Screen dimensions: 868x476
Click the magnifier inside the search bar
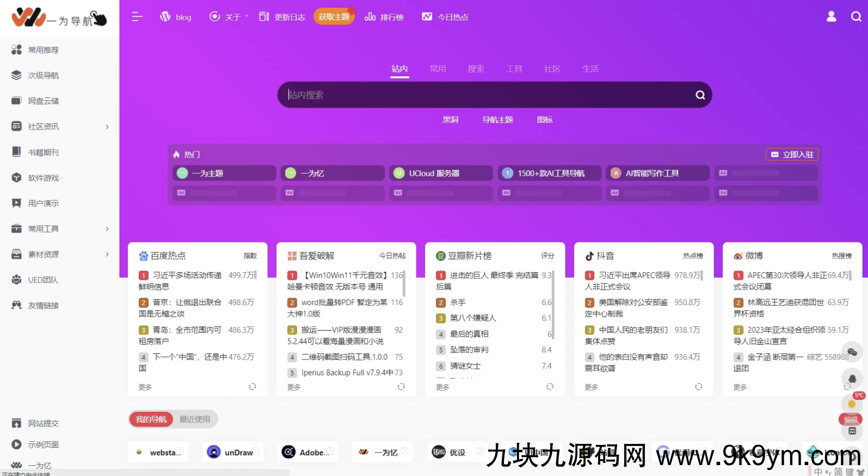(700, 95)
